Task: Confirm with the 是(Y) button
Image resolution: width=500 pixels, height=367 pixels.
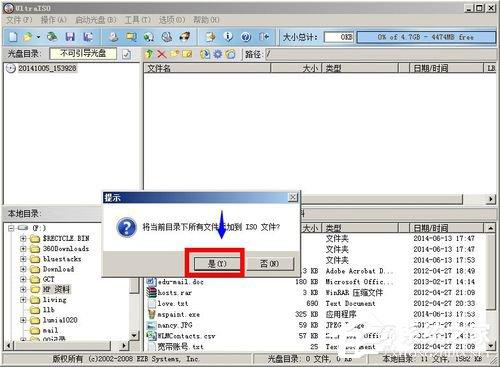Action: pyautogui.click(x=217, y=264)
